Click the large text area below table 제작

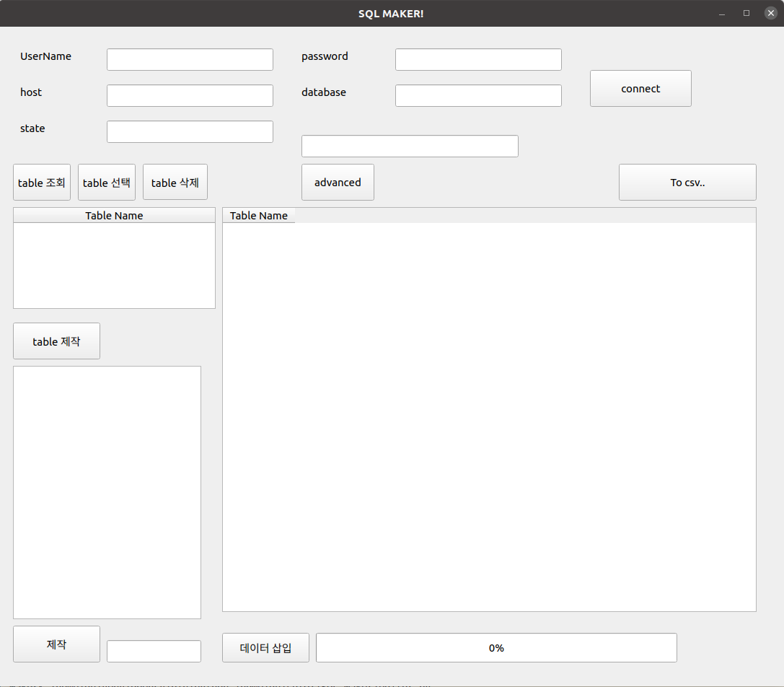[x=107, y=493]
